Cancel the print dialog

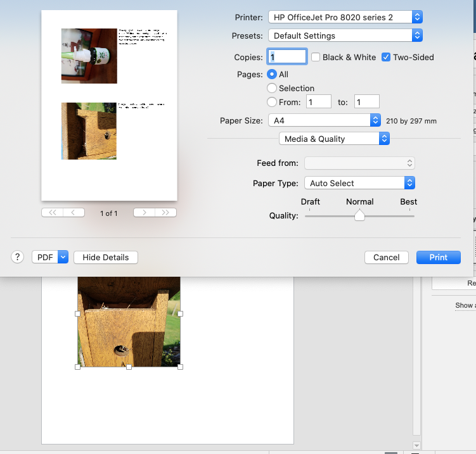coord(387,257)
